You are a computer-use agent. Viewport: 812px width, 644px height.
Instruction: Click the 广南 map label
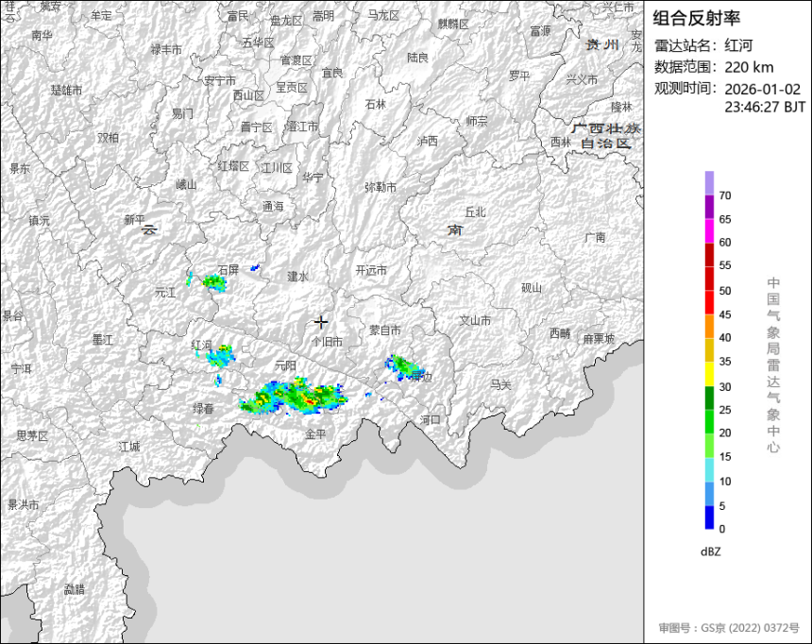click(x=595, y=237)
